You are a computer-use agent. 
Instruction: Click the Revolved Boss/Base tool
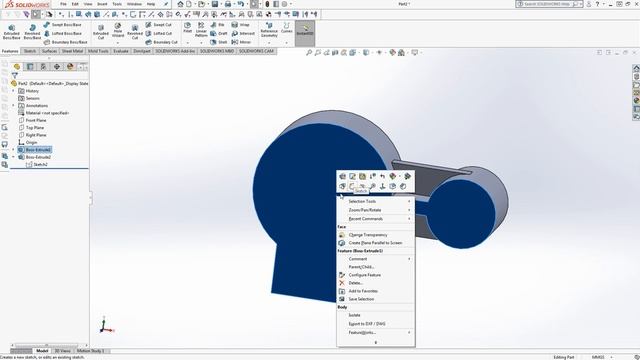coord(32,32)
